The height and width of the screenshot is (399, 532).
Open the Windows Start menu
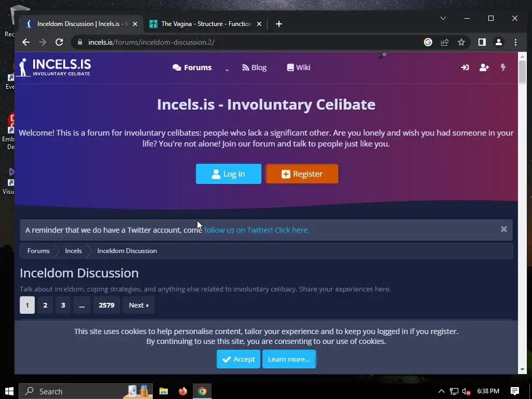click(9, 391)
